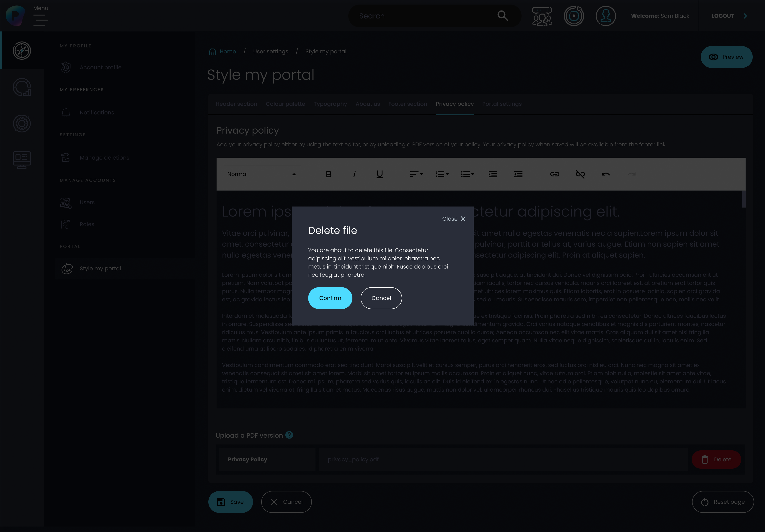
Task: Click the Upload PDF help question mark
Action: pos(289,435)
